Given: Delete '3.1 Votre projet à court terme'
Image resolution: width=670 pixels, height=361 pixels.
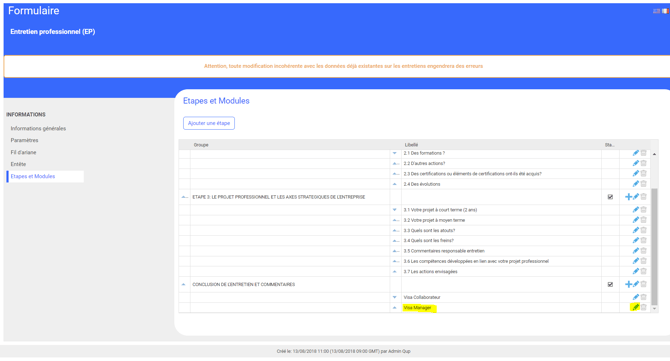Looking at the screenshot, I should 644,210.
